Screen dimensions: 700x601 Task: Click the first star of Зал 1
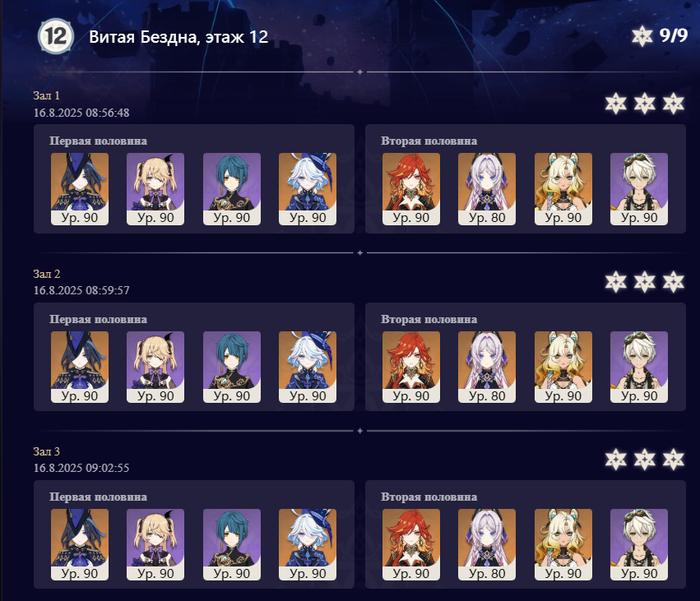(x=615, y=104)
